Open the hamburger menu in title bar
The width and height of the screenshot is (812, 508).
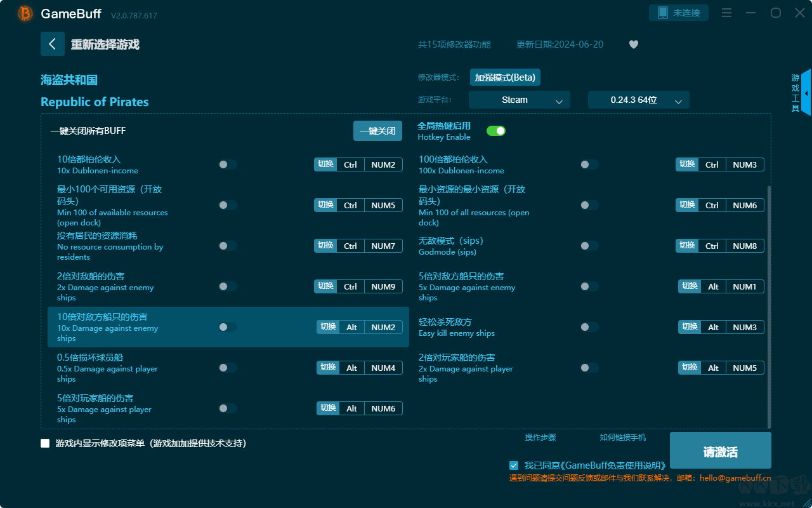[x=727, y=13]
